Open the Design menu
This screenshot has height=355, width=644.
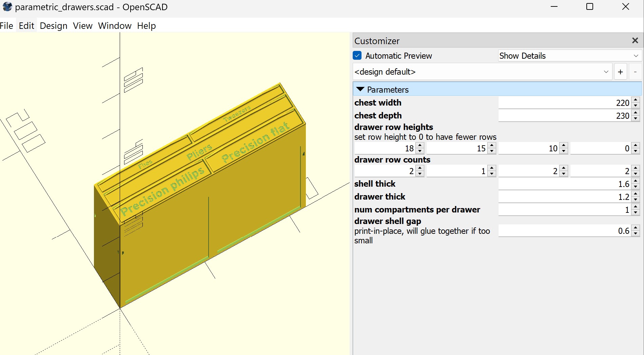pos(54,26)
